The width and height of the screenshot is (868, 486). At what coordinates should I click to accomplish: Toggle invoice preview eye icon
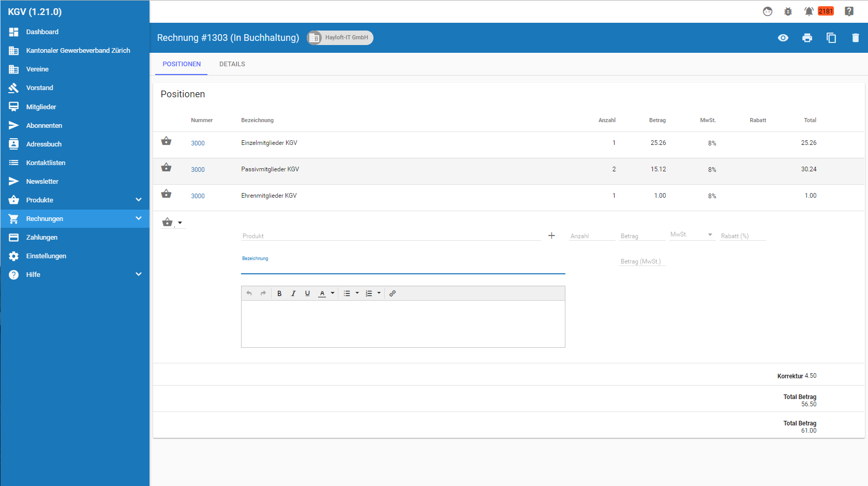pyautogui.click(x=783, y=38)
